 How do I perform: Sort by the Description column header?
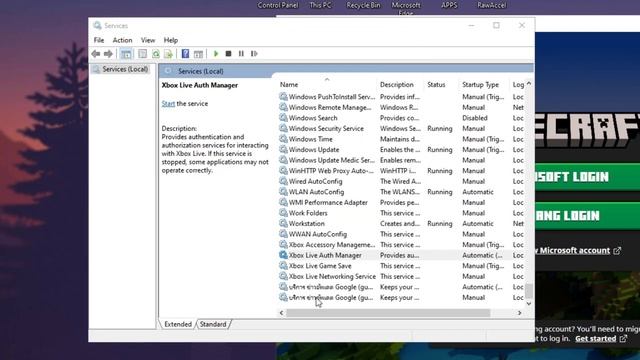point(397,84)
